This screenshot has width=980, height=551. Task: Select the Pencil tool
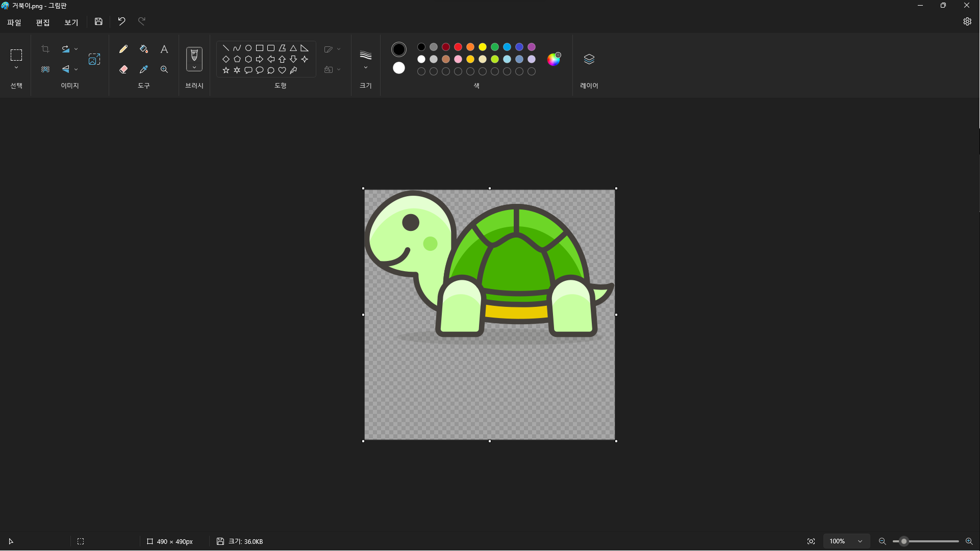click(x=123, y=49)
